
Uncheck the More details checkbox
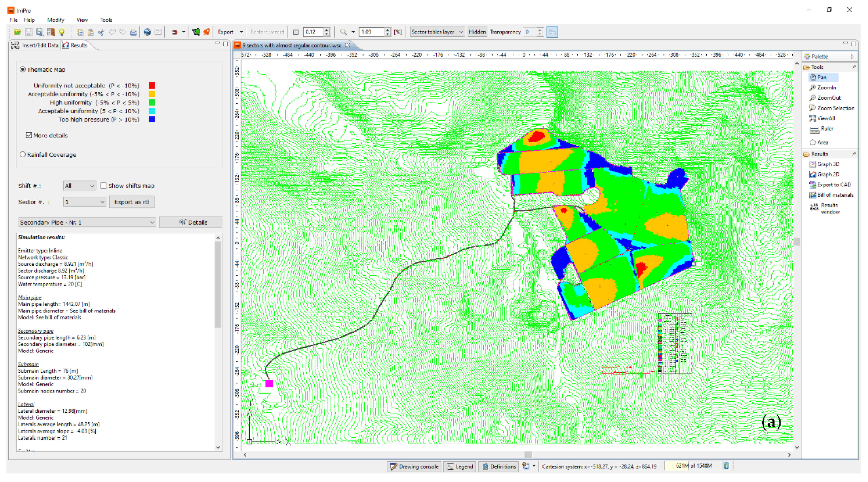[x=29, y=135]
